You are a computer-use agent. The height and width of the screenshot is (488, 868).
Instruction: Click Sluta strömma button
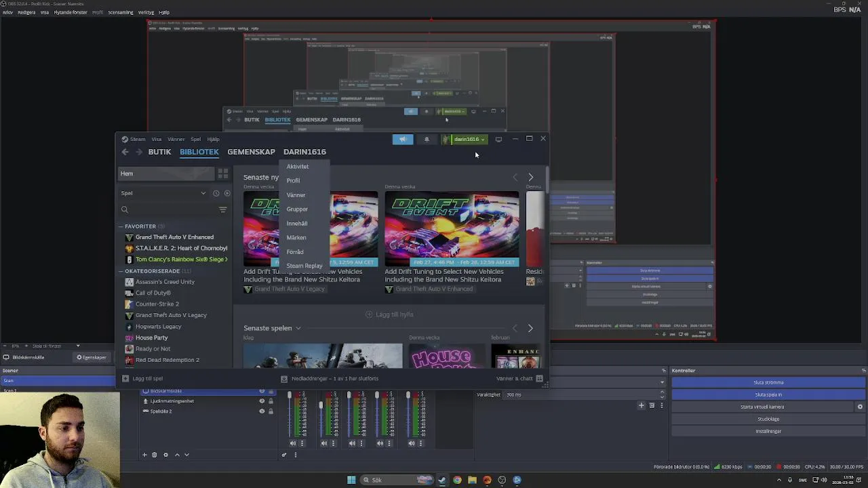[x=768, y=382]
